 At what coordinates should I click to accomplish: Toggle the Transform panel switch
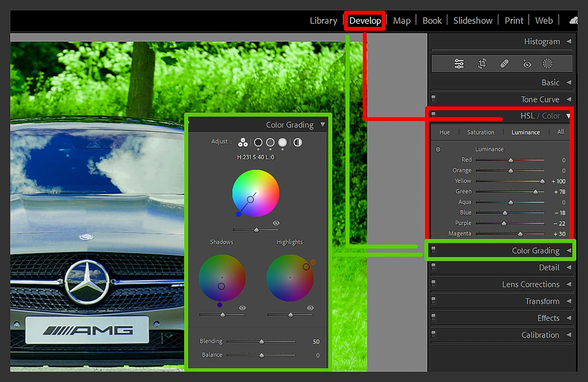point(434,301)
